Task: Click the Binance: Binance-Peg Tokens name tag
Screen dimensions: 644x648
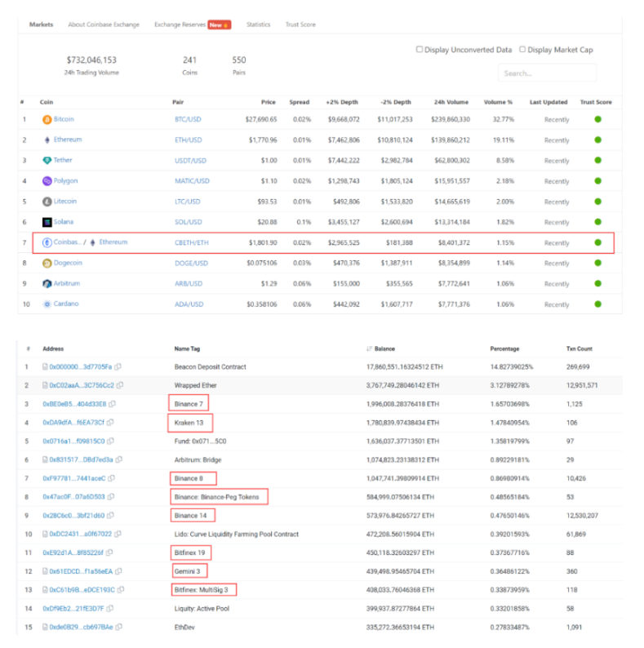Action: click(x=216, y=497)
